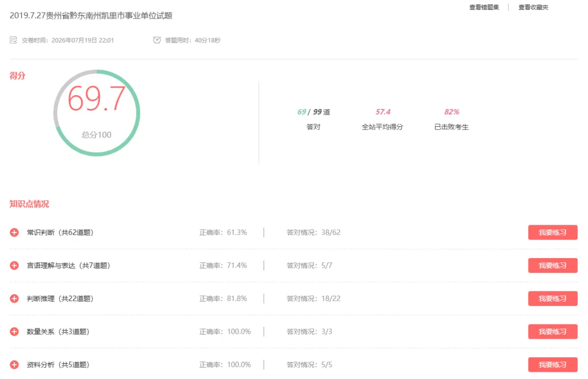Click 总分100 label in score circle

tap(97, 135)
